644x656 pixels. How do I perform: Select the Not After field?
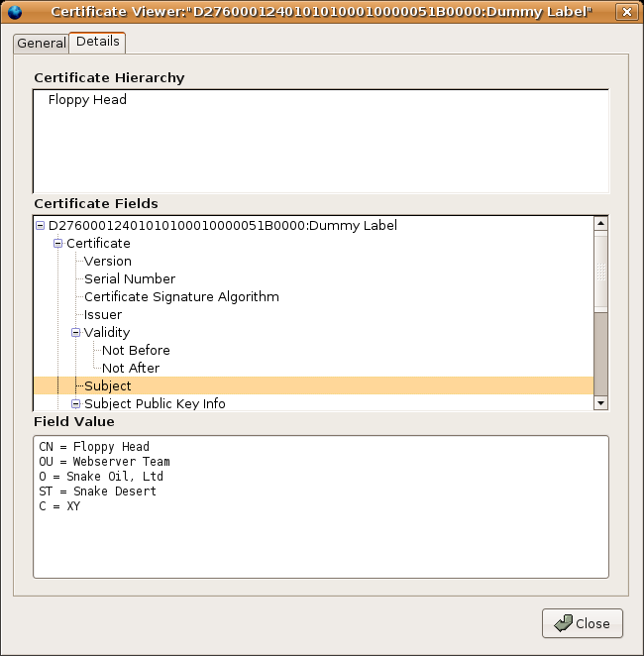[131, 369]
